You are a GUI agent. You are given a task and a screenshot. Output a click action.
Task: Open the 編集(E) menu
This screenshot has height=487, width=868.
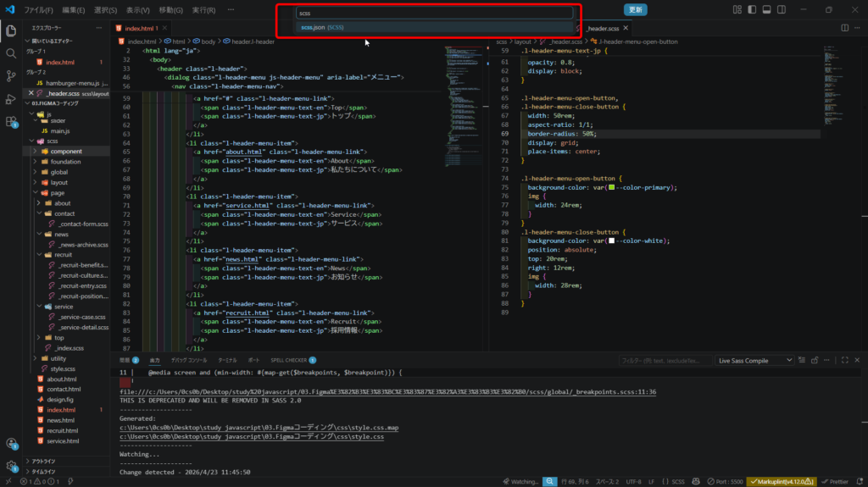[x=74, y=10]
